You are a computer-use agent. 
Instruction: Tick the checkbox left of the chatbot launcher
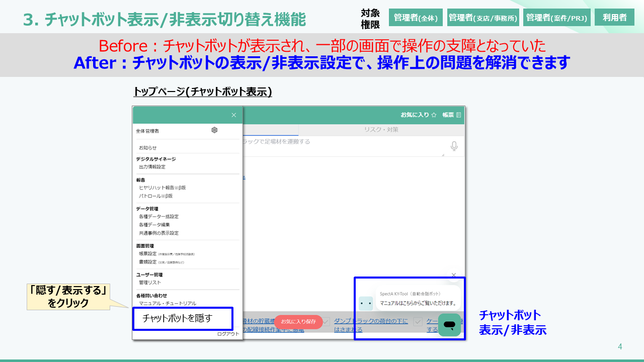coord(418,321)
